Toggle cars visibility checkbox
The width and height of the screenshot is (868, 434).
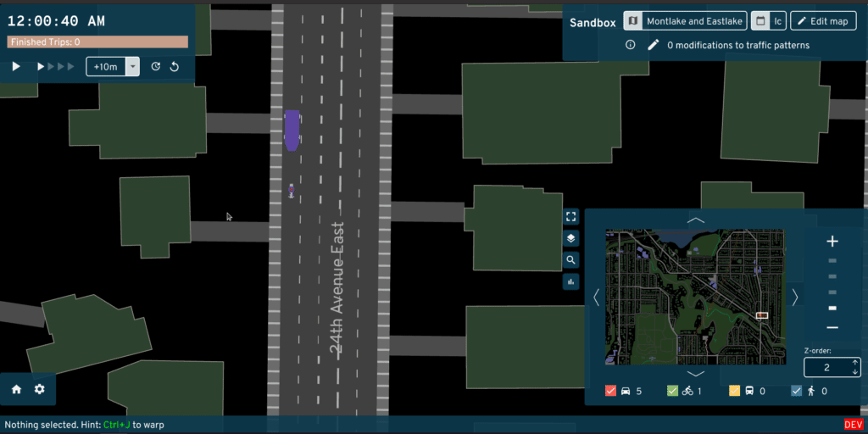610,392
